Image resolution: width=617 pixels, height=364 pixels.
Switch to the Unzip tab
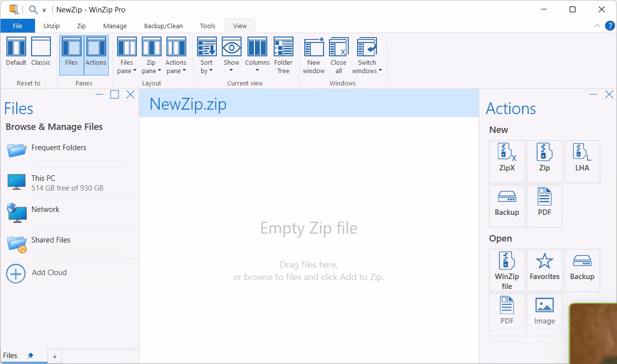point(51,26)
